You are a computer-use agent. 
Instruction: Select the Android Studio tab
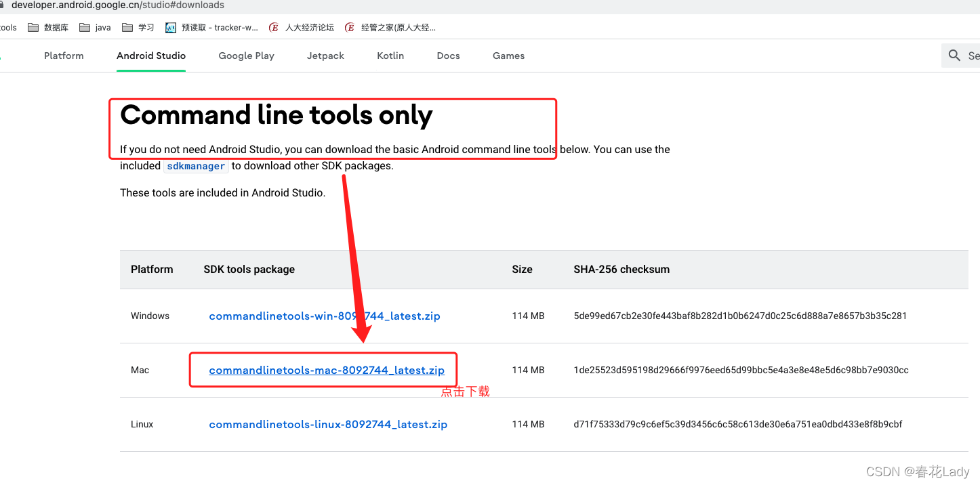[151, 56]
